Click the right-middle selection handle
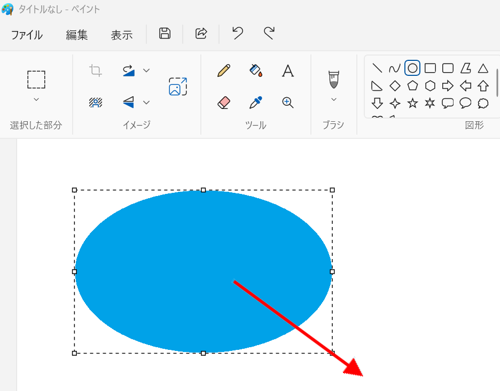 tap(332, 272)
